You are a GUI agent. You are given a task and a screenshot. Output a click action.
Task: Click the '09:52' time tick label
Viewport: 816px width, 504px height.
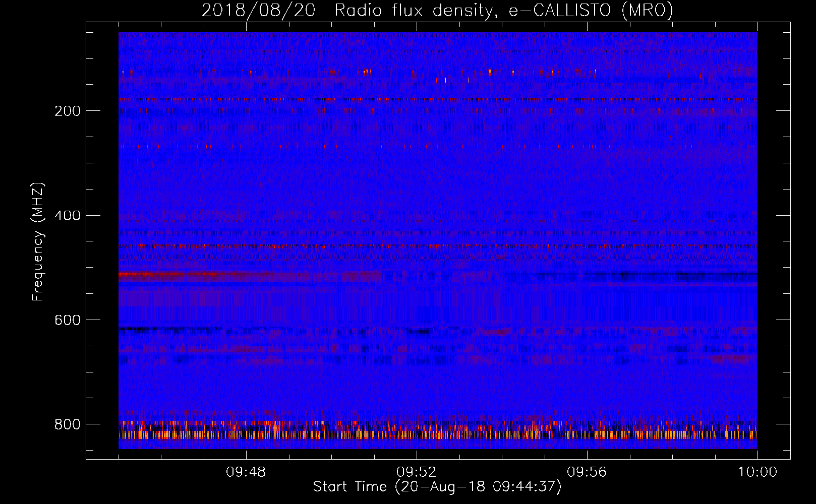(417, 472)
